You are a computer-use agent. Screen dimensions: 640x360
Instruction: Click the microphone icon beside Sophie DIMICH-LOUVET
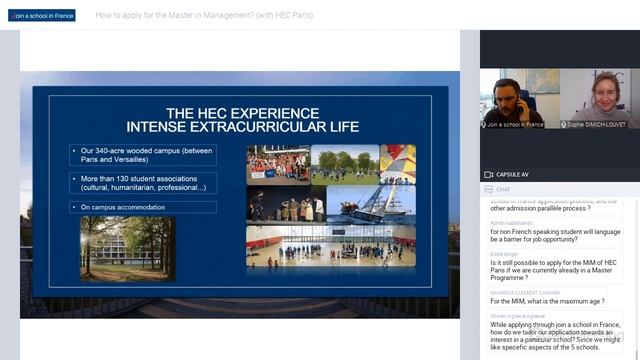[564, 124]
